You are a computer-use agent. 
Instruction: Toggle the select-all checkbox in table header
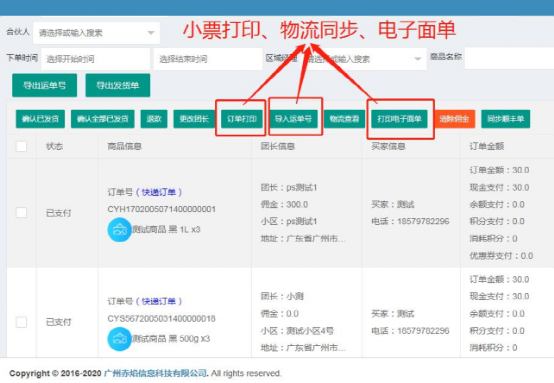[x=22, y=146]
